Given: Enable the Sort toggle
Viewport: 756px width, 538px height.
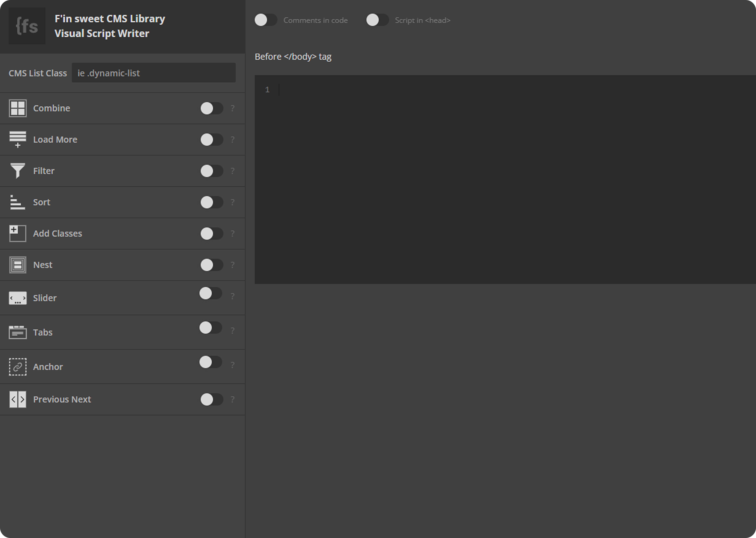Looking at the screenshot, I should pos(212,202).
